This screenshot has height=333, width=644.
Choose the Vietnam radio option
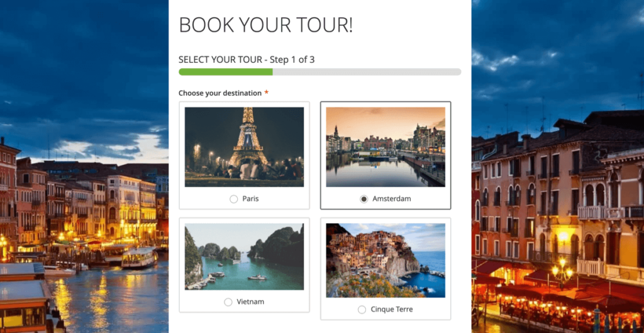tap(228, 302)
